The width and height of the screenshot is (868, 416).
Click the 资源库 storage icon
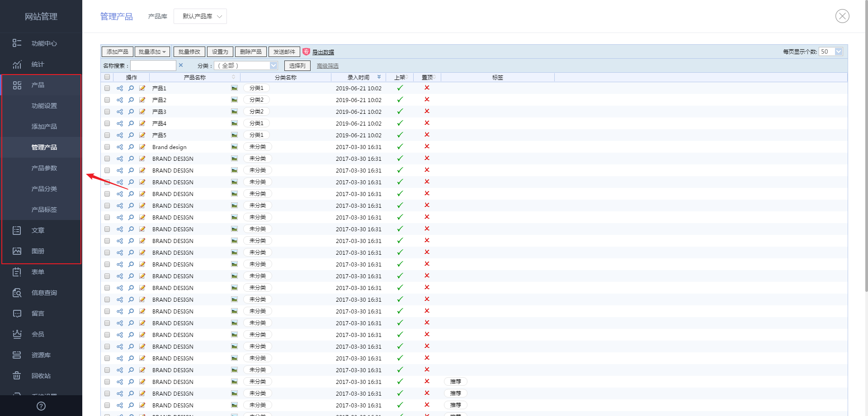pos(17,355)
